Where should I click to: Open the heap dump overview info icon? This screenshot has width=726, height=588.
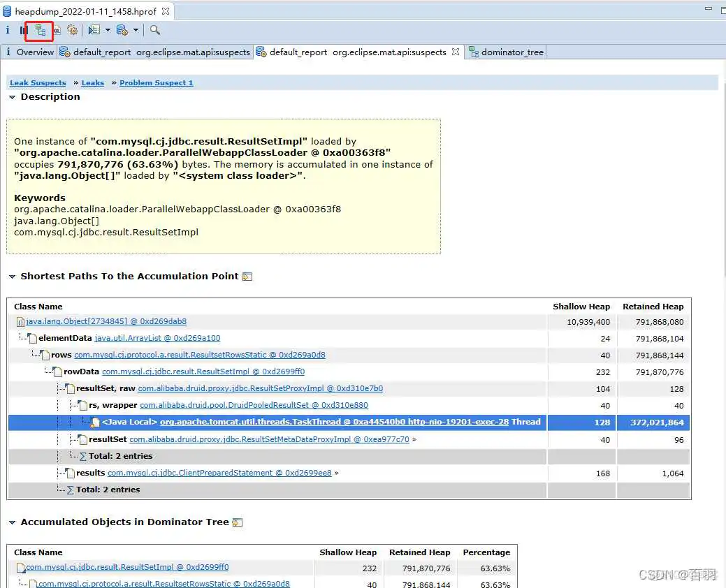(8, 30)
